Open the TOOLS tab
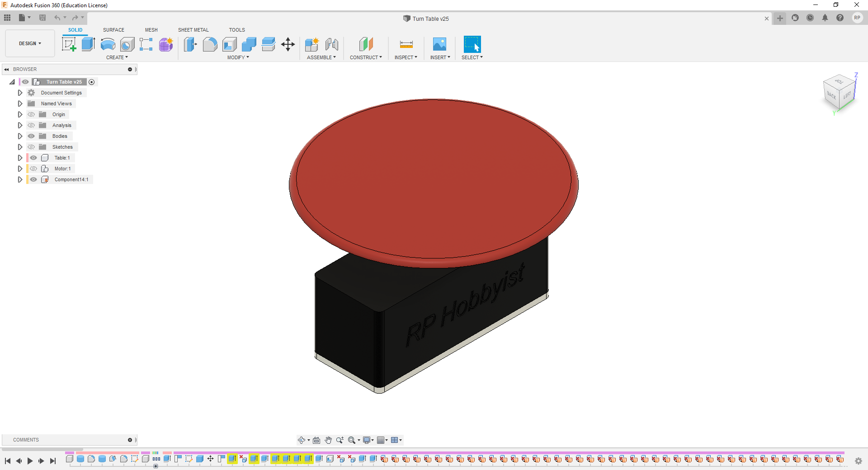868x470 pixels. [x=237, y=30]
